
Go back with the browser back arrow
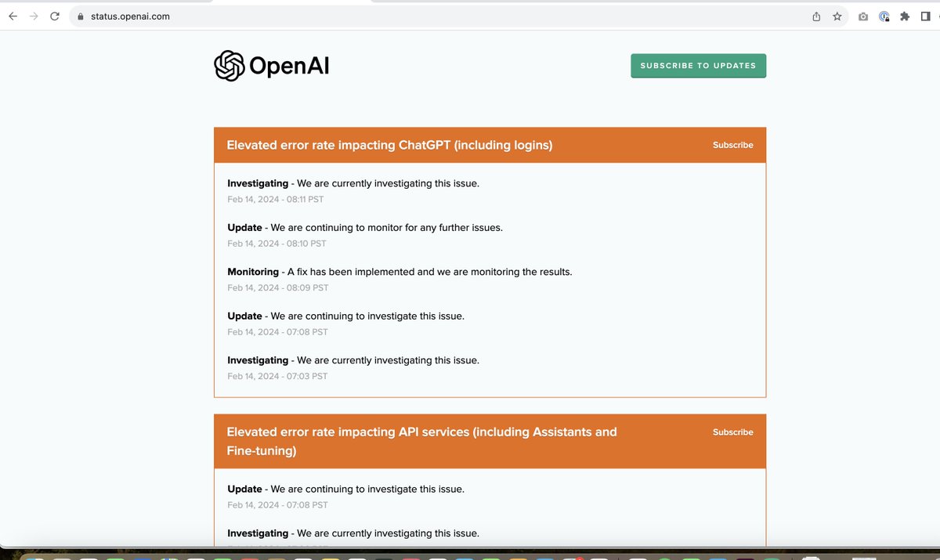13,16
